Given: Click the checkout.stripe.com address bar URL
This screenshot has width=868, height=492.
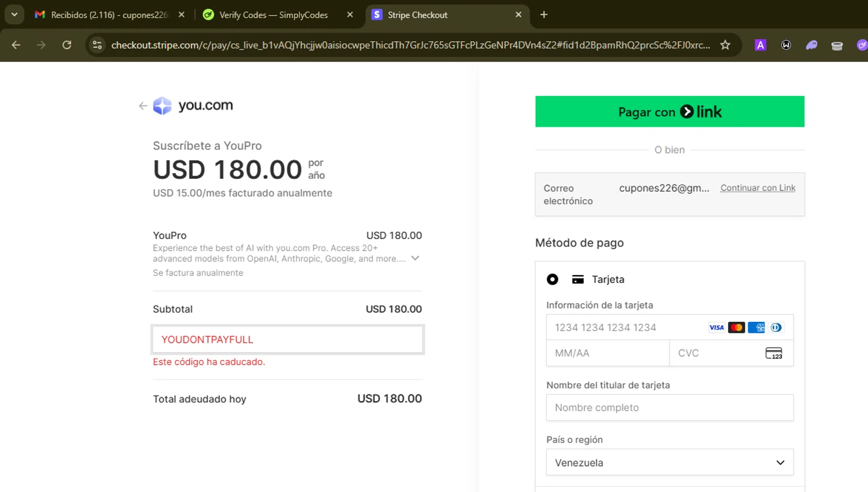Looking at the screenshot, I should (410, 45).
